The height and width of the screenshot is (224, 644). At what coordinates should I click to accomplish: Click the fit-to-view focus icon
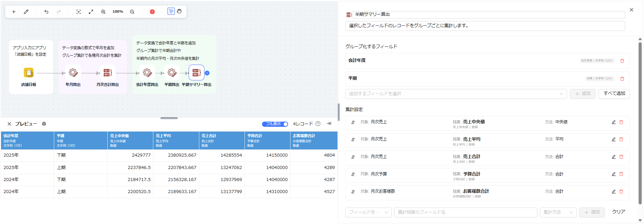pyautogui.click(x=79, y=12)
